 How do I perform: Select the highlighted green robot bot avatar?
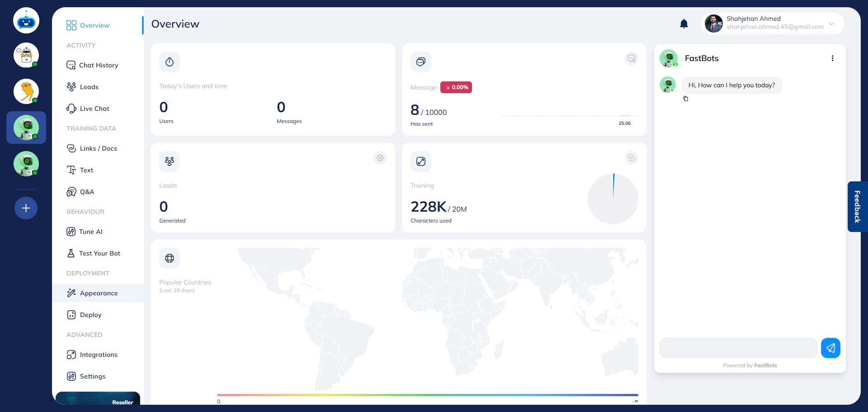pos(26,128)
